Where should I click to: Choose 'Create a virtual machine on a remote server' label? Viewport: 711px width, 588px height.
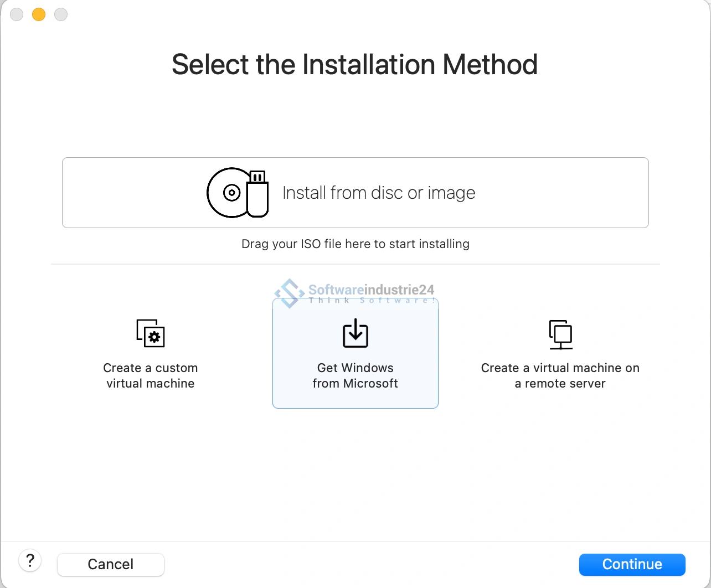click(560, 376)
